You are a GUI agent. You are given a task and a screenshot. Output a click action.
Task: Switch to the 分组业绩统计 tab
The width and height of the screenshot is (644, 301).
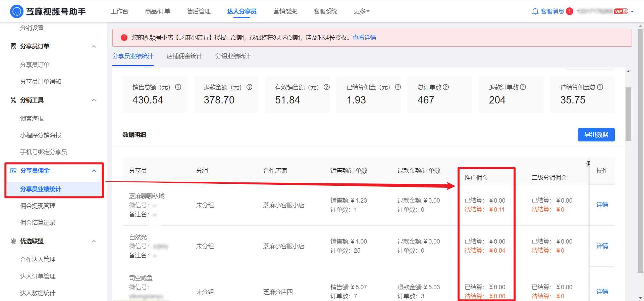point(233,56)
